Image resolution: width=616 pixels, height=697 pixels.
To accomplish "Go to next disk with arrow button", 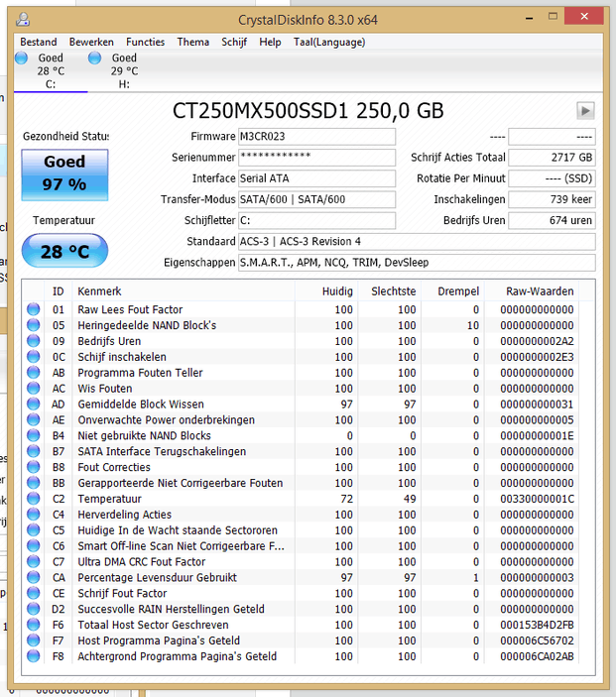I will (x=585, y=110).
